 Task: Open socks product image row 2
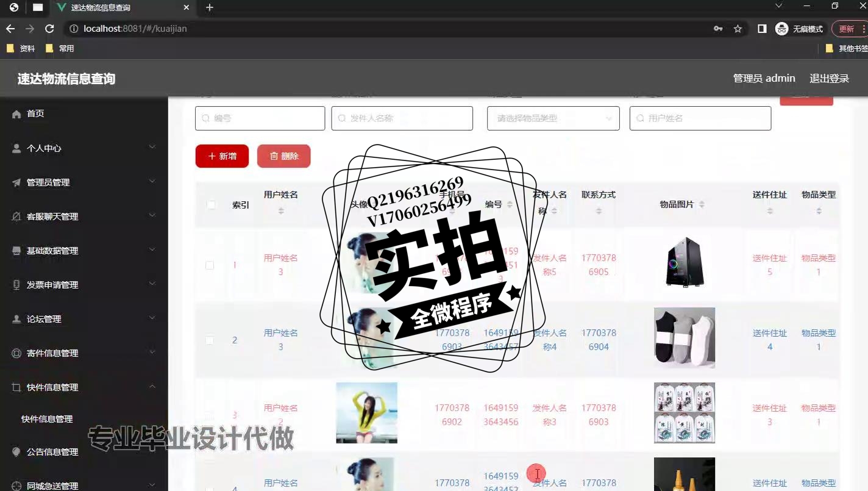point(685,338)
